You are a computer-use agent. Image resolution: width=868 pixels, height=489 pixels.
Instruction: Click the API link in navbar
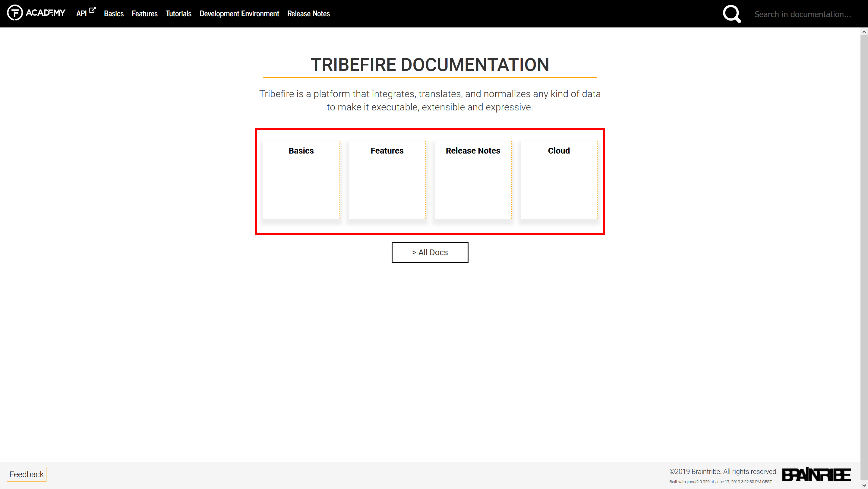click(81, 14)
